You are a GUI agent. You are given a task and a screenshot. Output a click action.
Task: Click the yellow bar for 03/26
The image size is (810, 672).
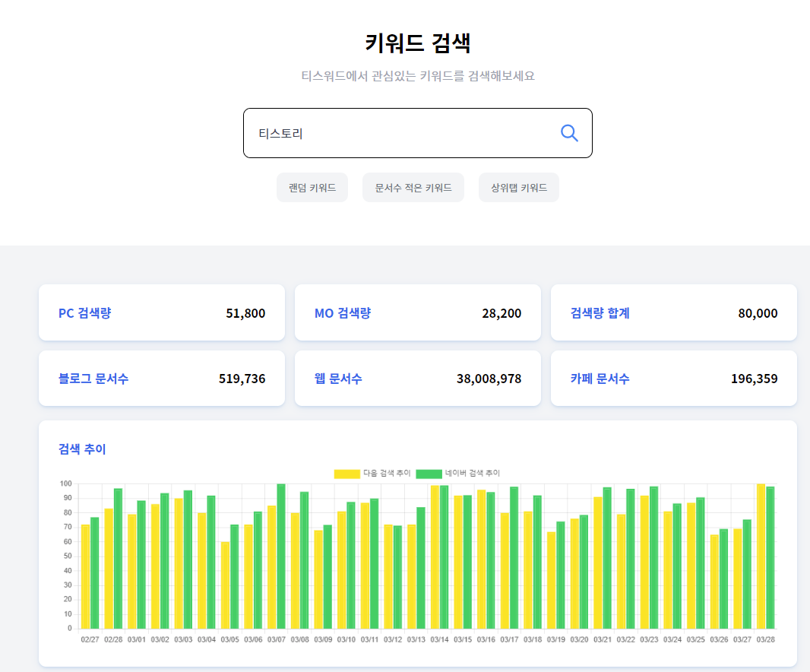(714, 582)
